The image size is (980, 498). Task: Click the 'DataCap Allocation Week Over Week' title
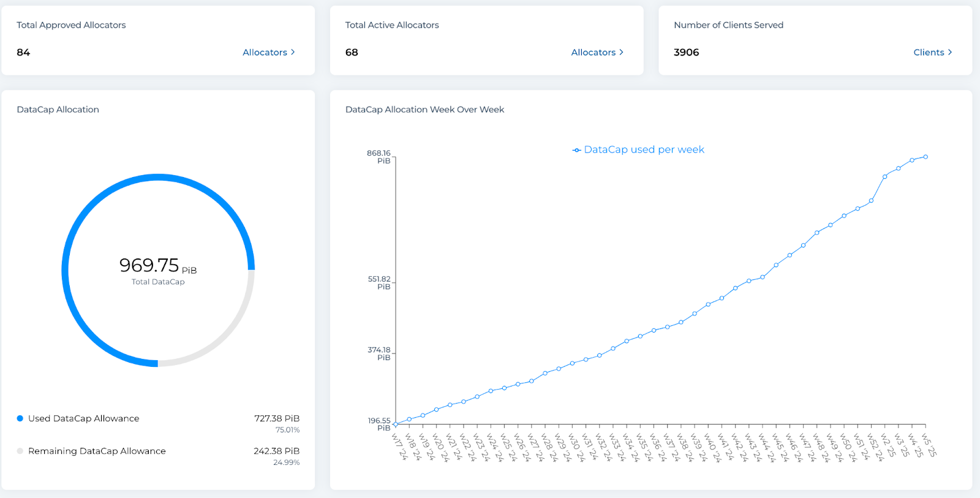pyautogui.click(x=424, y=110)
